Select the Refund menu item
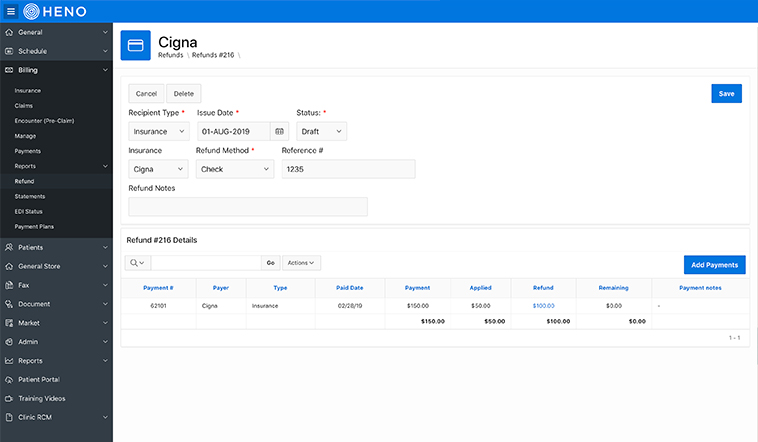This screenshot has width=758, height=442. [x=24, y=181]
